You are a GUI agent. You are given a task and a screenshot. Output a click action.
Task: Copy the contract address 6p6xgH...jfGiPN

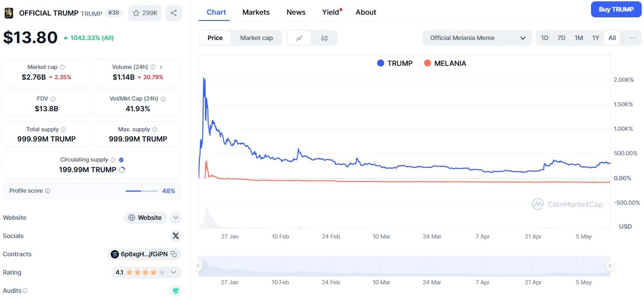174,254
